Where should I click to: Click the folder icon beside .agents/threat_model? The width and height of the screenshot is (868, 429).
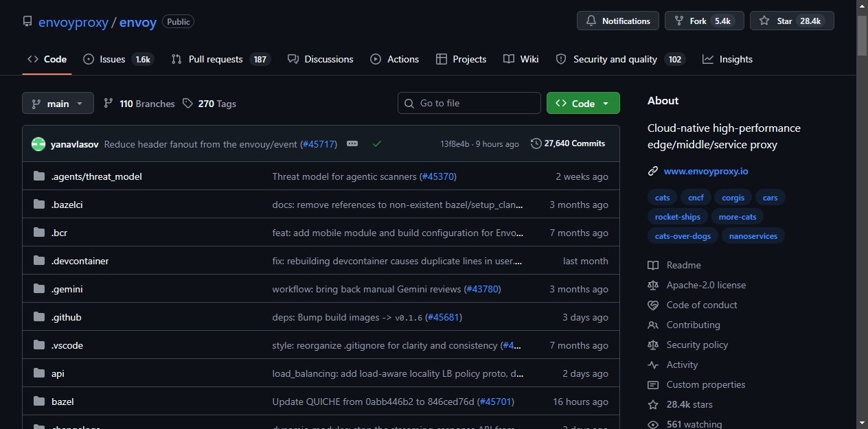[x=38, y=176]
